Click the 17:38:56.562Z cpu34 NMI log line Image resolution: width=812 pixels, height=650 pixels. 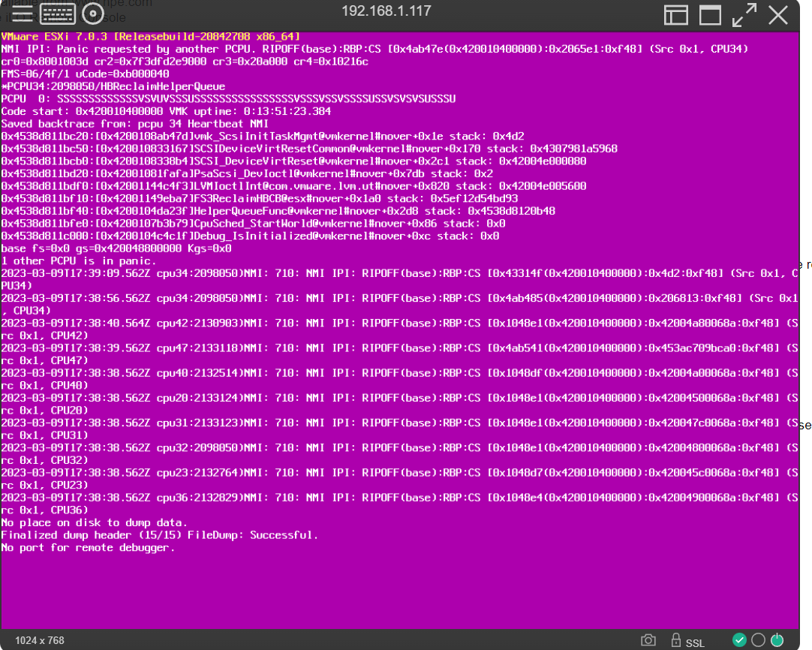(400, 304)
